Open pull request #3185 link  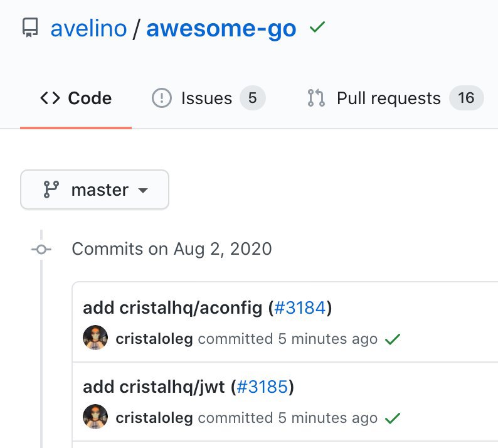point(262,387)
